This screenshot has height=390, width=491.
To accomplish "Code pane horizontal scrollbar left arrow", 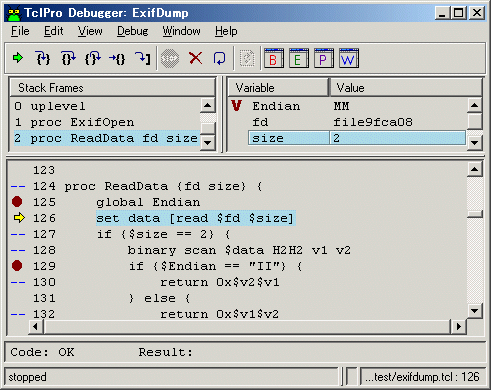I will tap(36, 326).
